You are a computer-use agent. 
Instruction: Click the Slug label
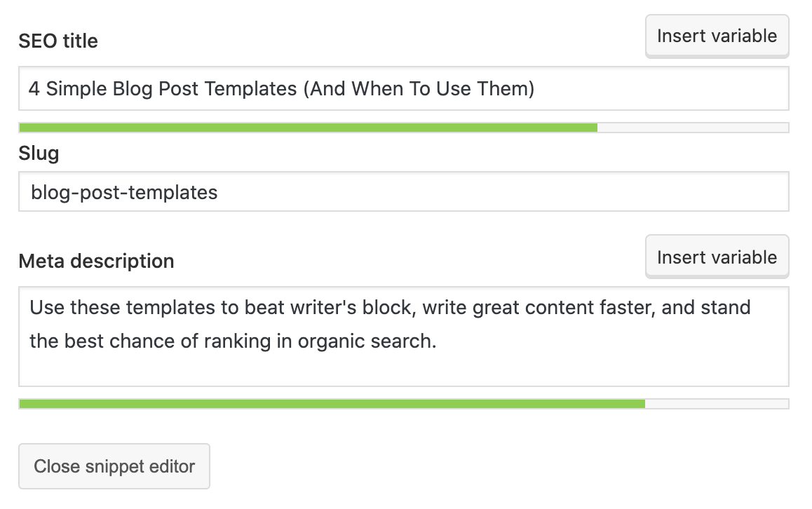point(39,153)
